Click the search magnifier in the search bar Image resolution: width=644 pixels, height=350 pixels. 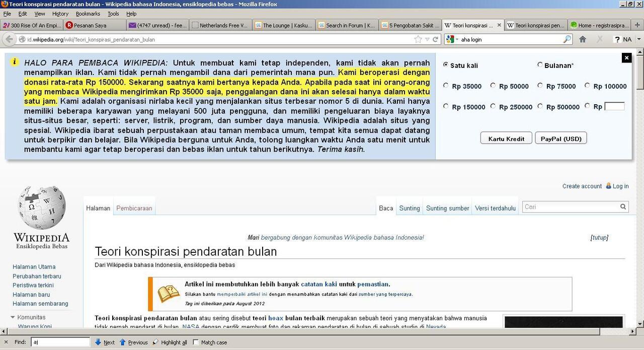coord(567,39)
